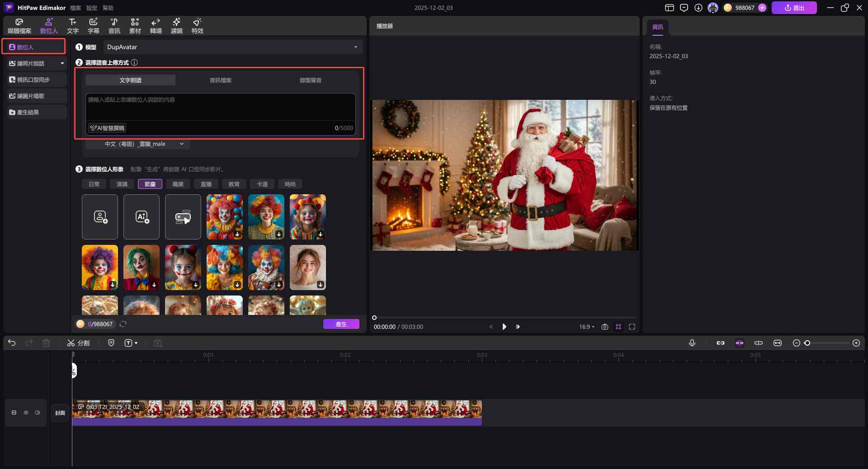
Task: Open the 轉場 transitions tool
Action: tap(156, 26)
